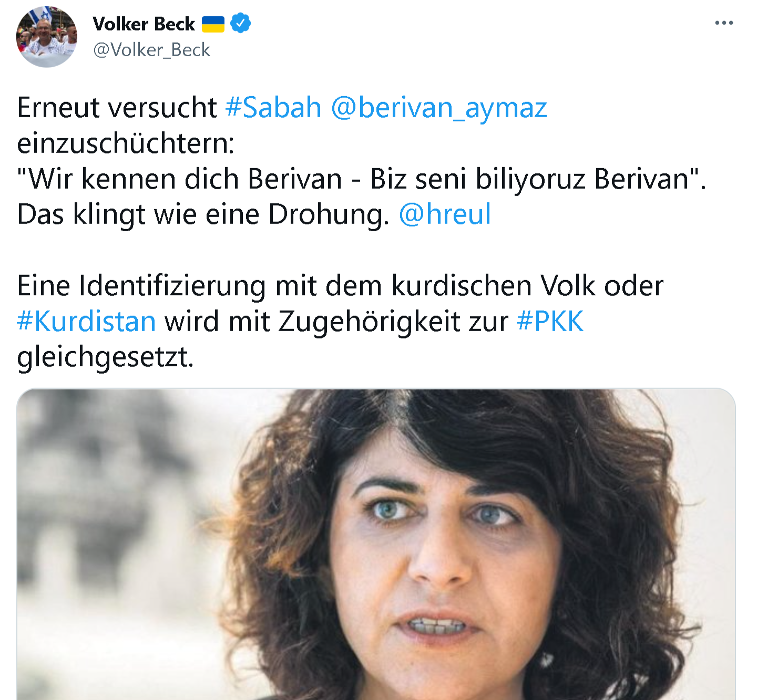Click the blue verified checkmark badge
Image resolution: width=757 pixels, height=700 pixels.
(241, 24)
